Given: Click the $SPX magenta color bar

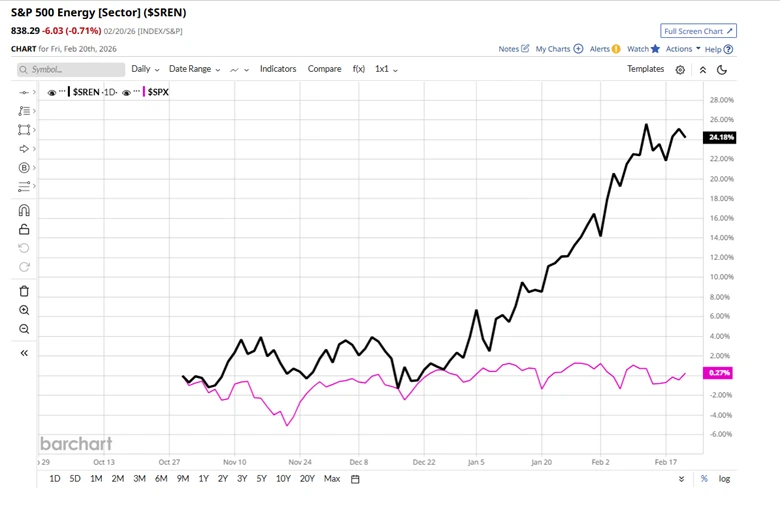Looking at the screenshot, I should tap(144, 92).
